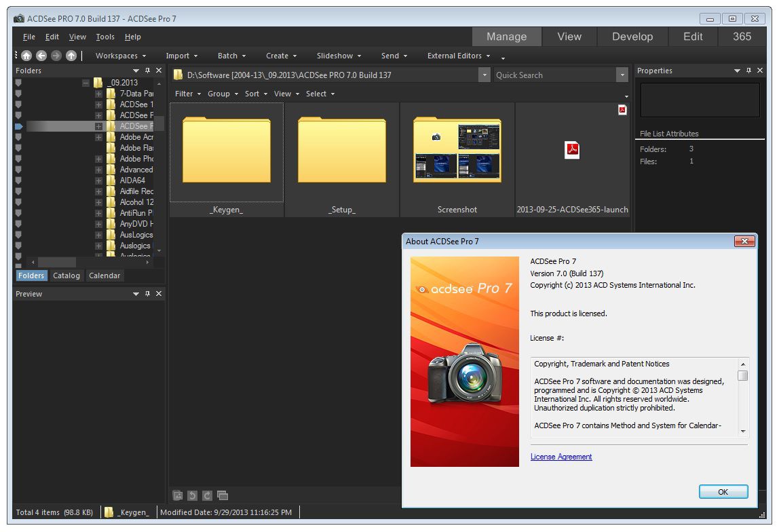Toggle the Easy-Select marker for AnyDVD

[x=18, y=224]
